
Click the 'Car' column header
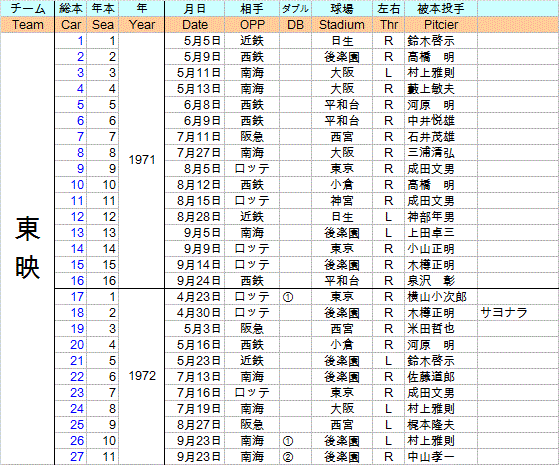point(71,25)
